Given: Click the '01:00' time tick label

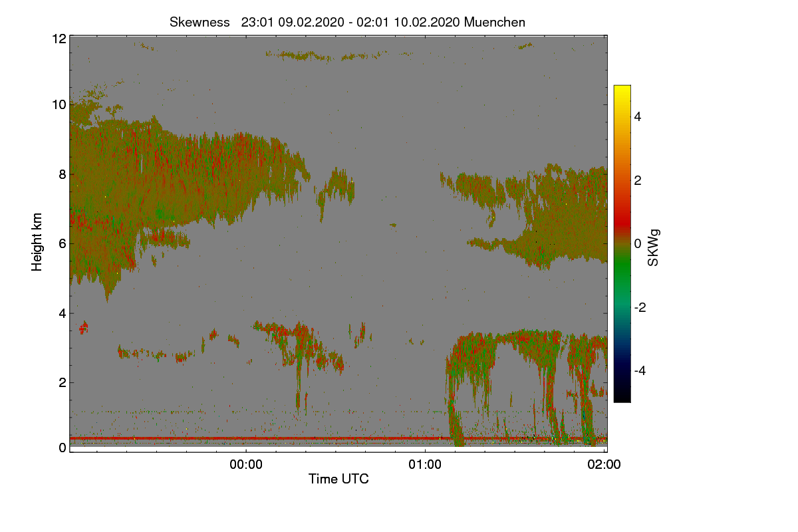Looking at the screenshot, I should tap(425, 465).
